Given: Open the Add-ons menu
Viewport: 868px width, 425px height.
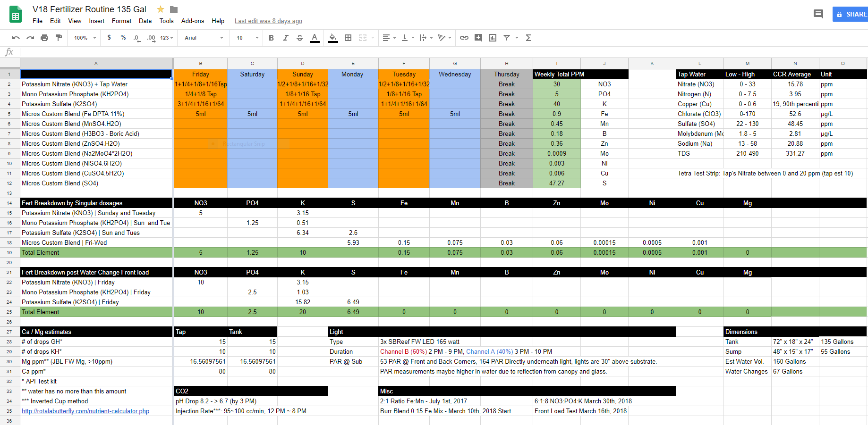Looking at the screenshot, I should click(193, 21).
